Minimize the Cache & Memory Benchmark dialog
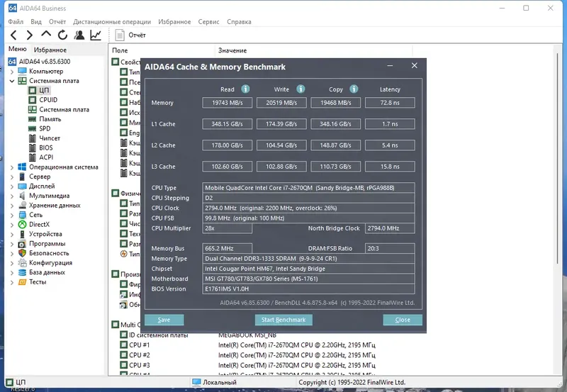Viewport: 567px width, 392px height. [x=390, y=66]
